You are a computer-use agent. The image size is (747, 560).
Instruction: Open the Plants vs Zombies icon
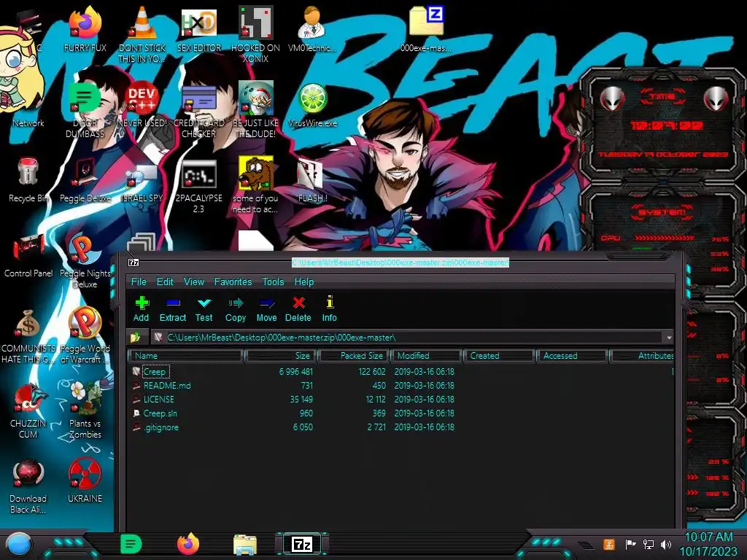click(x=85, y=411)
